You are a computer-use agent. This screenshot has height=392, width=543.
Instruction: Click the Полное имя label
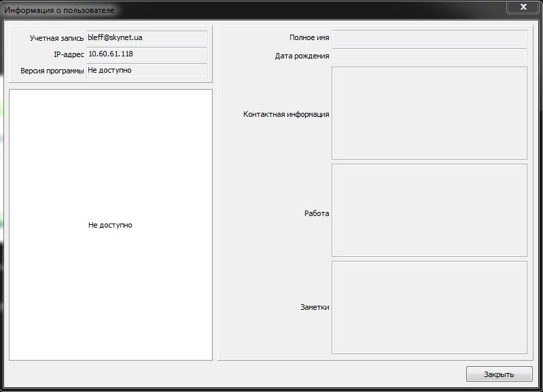[x=309, y=39]
